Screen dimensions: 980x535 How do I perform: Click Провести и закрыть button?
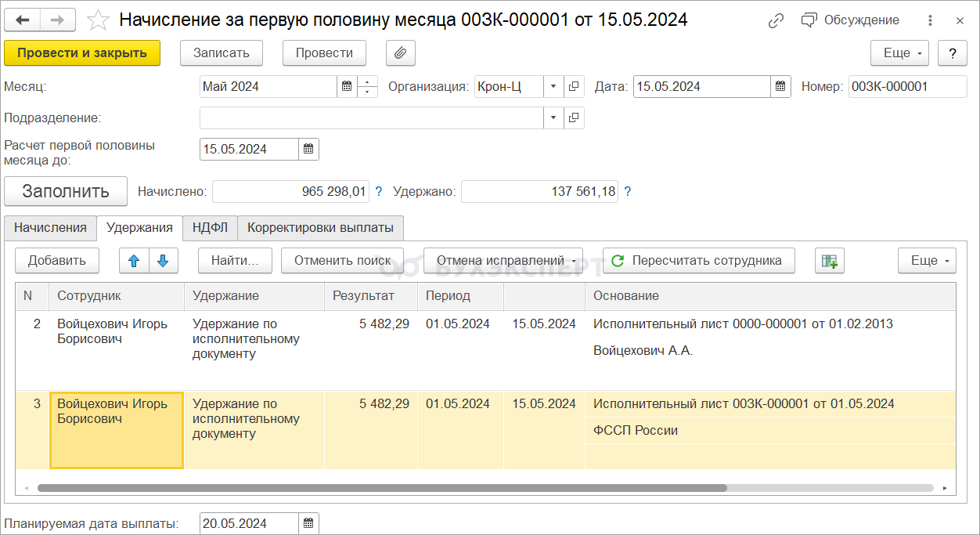coord(82,53)
